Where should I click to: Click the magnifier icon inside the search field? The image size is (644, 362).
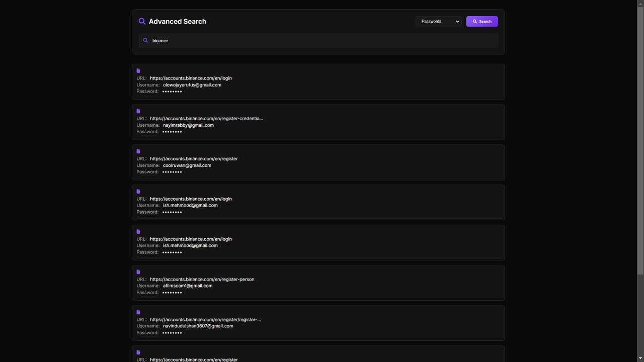pyautogui.click(x=145, y=40)
